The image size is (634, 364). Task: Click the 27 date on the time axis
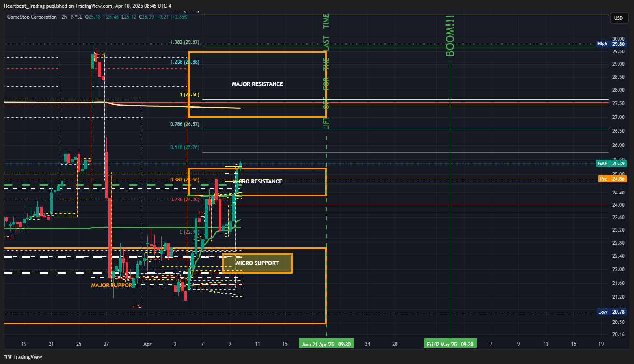point(106,344)
